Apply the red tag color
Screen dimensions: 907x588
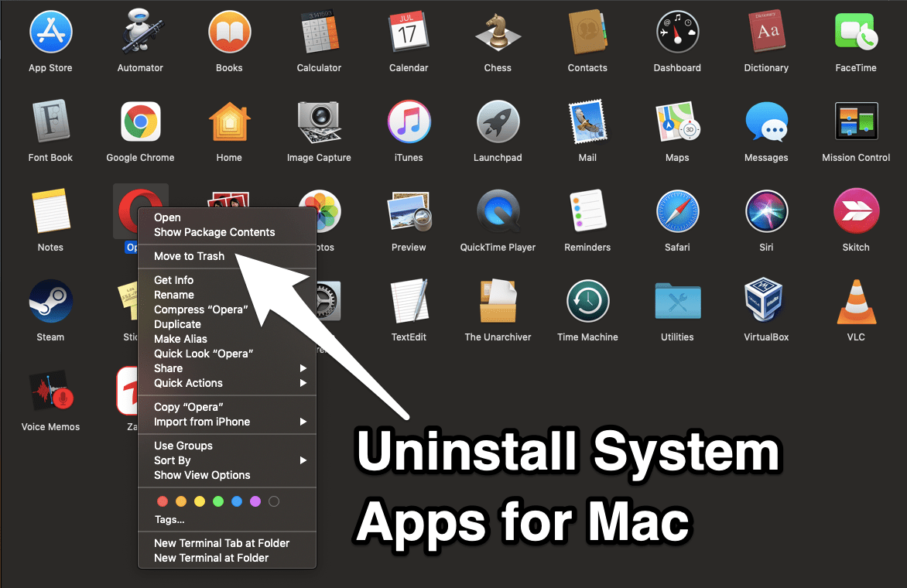coord(163,501)
